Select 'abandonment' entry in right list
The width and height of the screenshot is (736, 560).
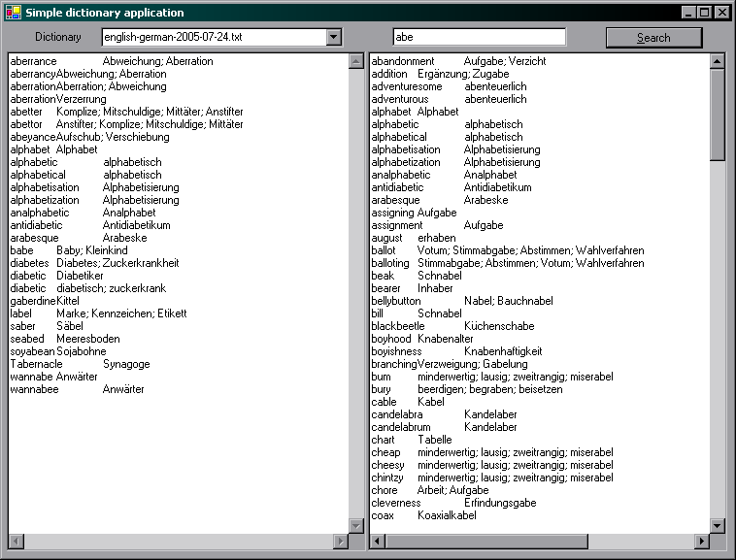(458, 61)
